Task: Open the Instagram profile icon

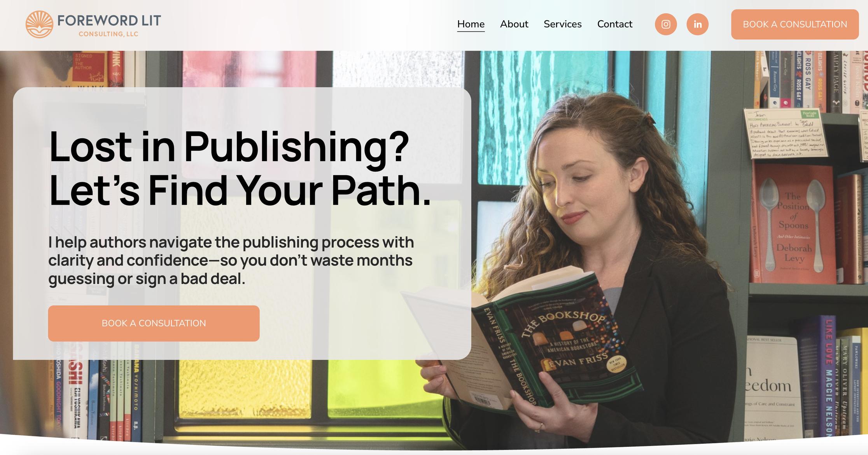Action: (x=666, y=24)
